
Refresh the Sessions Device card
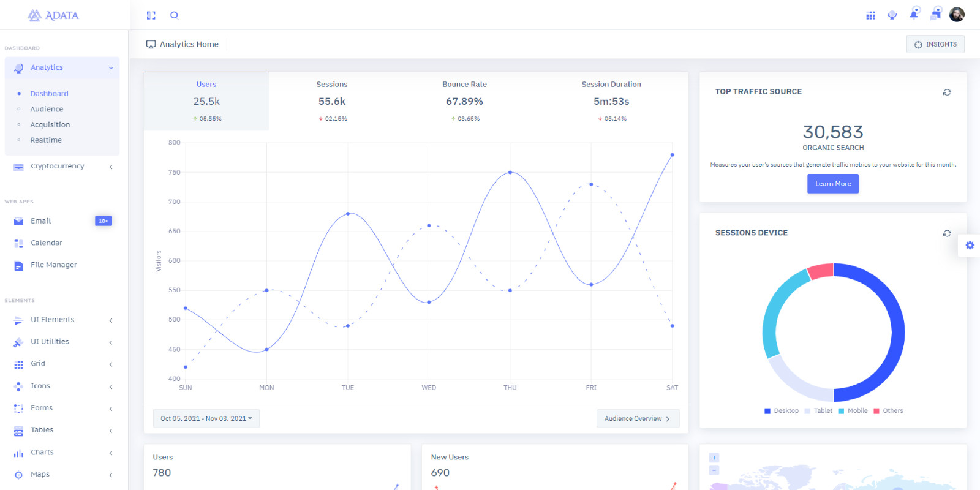tap(947, 233)
